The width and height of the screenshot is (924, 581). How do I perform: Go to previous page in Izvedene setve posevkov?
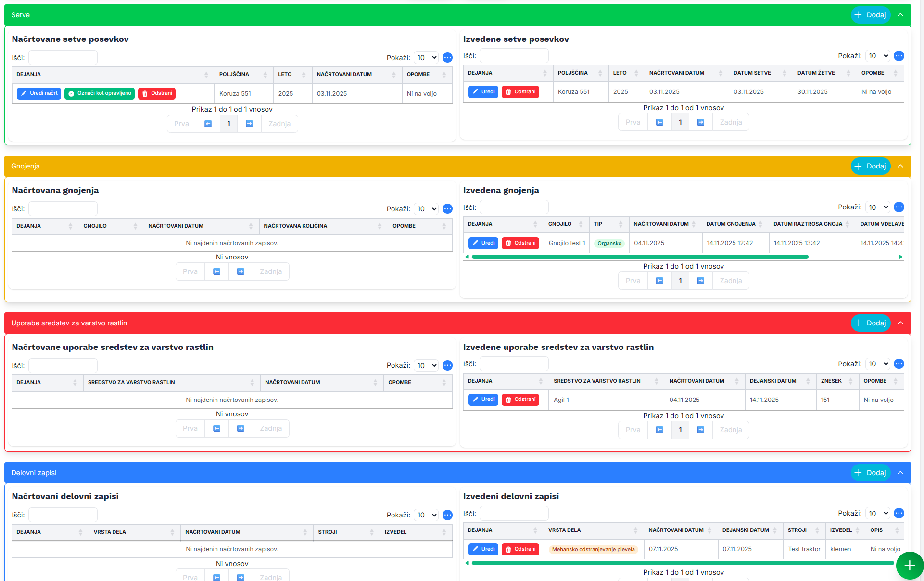[x=659, y=122]
